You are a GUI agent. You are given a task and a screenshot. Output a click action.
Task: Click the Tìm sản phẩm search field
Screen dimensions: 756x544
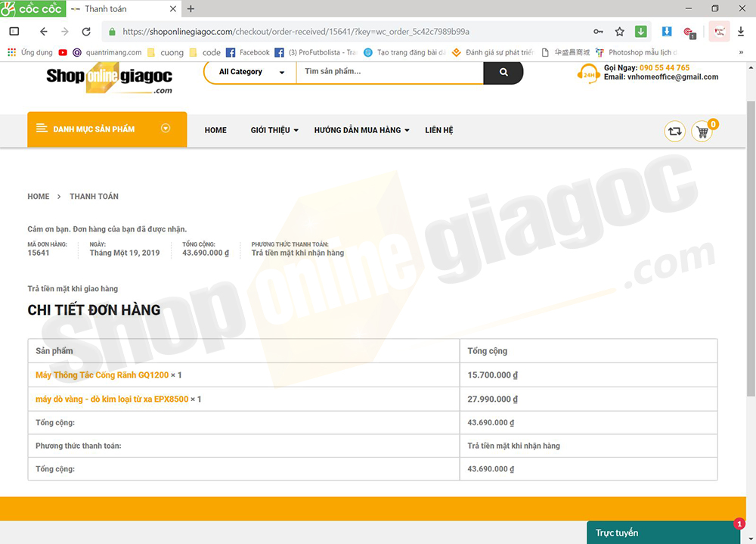point(389,72)
